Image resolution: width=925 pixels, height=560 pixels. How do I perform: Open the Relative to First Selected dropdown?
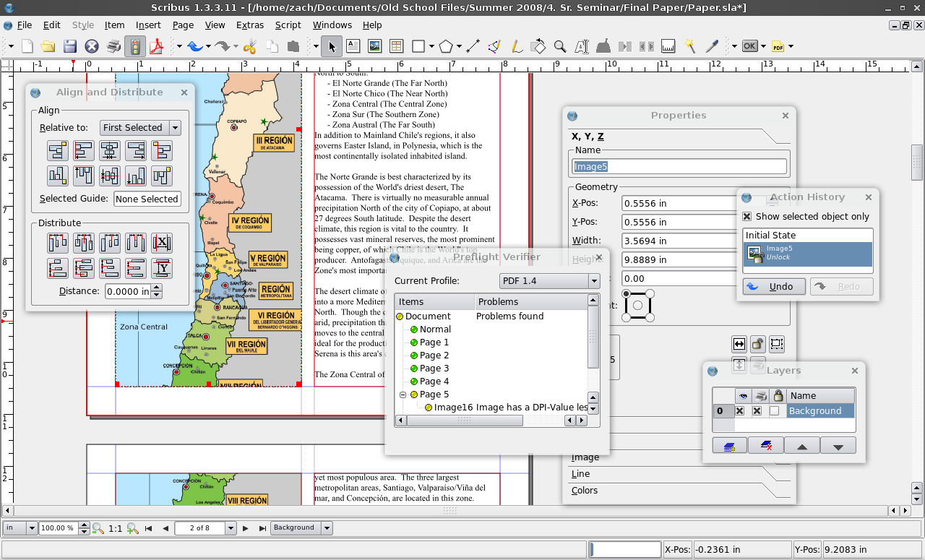coord(140,128)
